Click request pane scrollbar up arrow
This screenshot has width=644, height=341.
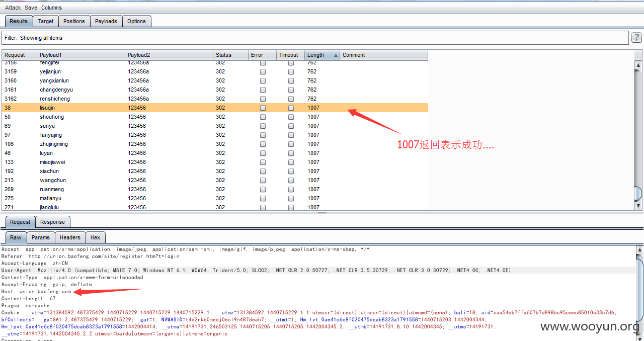[x=639, y=249]
